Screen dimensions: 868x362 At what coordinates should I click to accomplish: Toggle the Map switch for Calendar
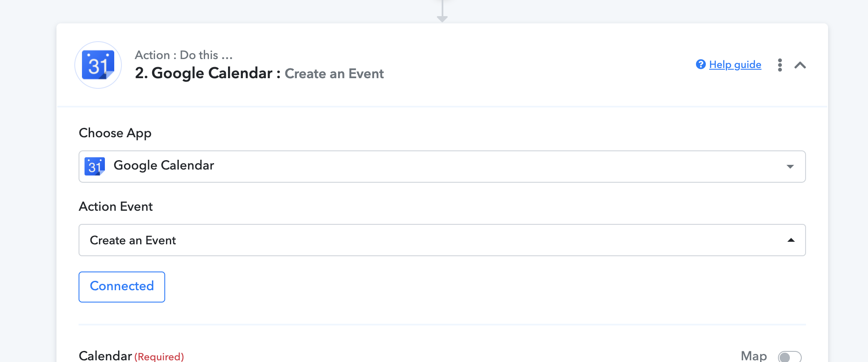pos(789,356)
